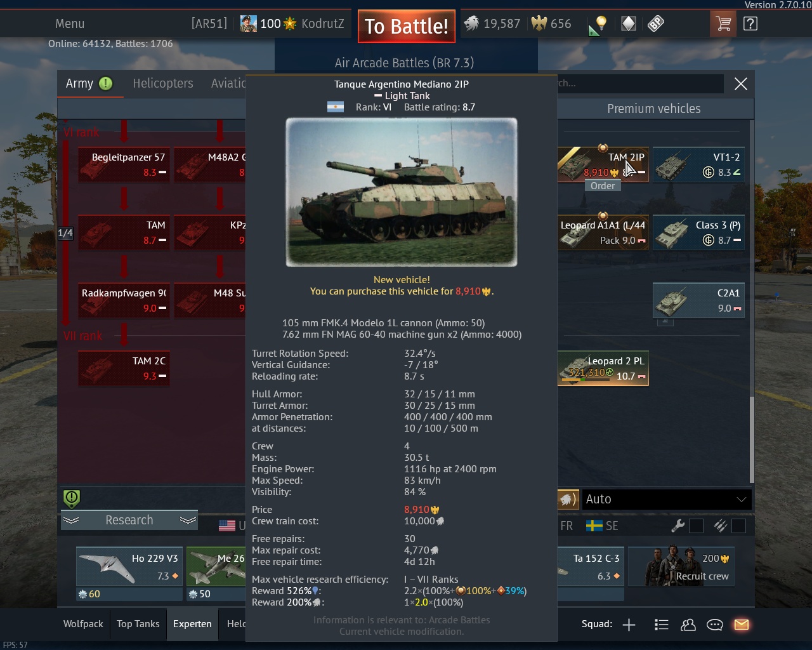Select the Ho 229 V3 crew slot

(129, 566)
